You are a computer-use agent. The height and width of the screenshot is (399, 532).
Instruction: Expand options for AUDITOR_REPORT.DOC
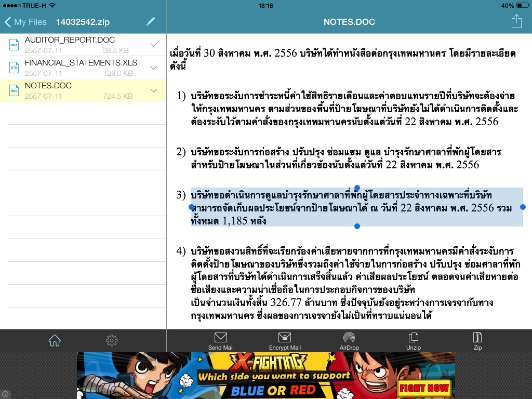tap(154, 45)
